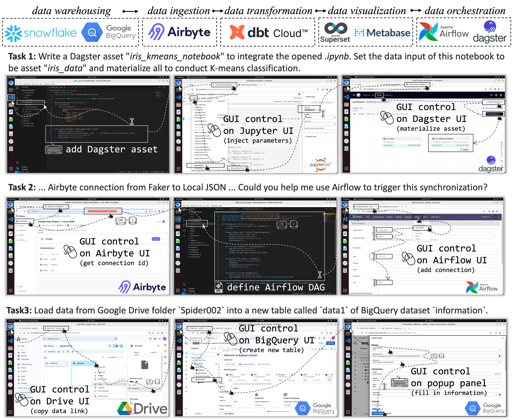
Task: BigQuery screenshot: star the history recent item
Action: coord(242,375)
